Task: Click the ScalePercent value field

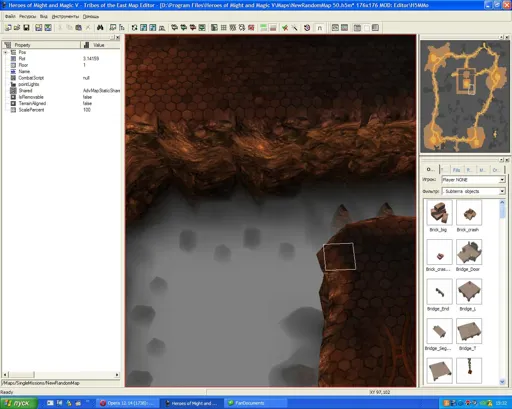Action: coord(101,110)
